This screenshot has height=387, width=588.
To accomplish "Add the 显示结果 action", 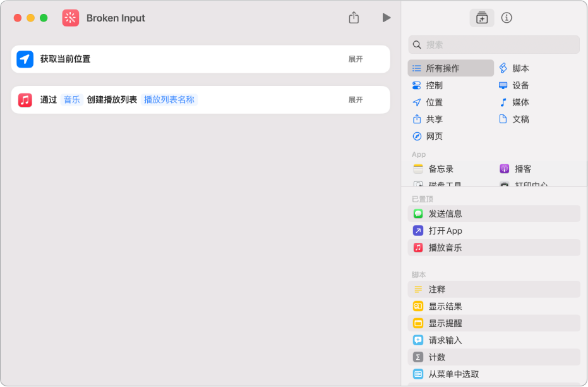I will [x=494, y=306].
